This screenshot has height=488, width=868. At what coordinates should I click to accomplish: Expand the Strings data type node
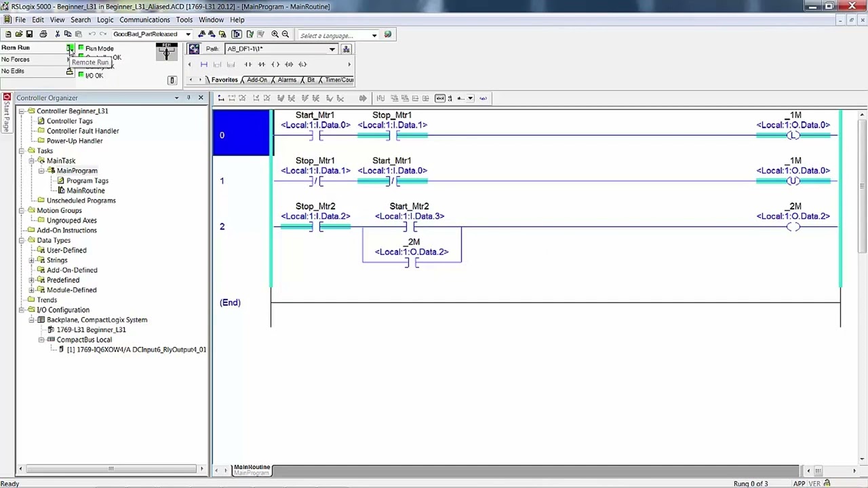32,260
